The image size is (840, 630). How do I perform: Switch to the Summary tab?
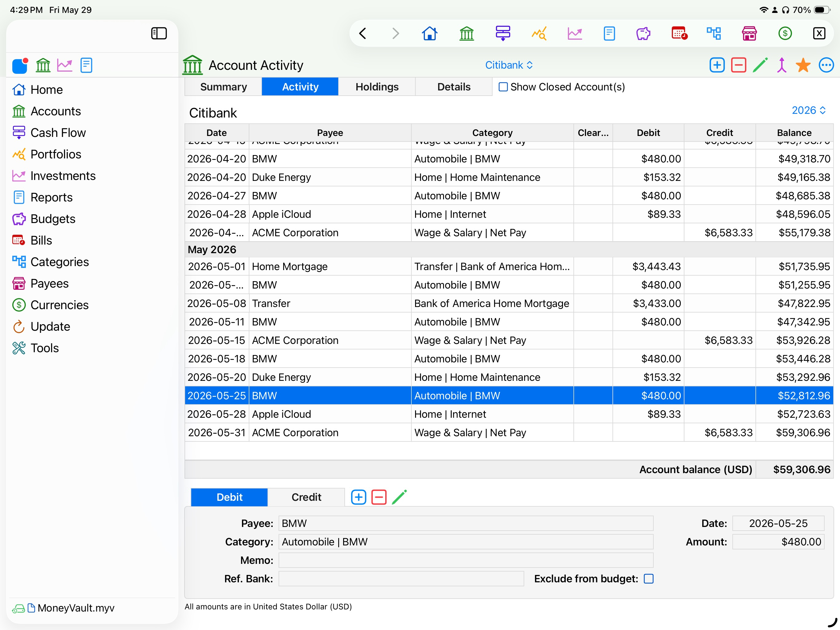click(223, 87)
